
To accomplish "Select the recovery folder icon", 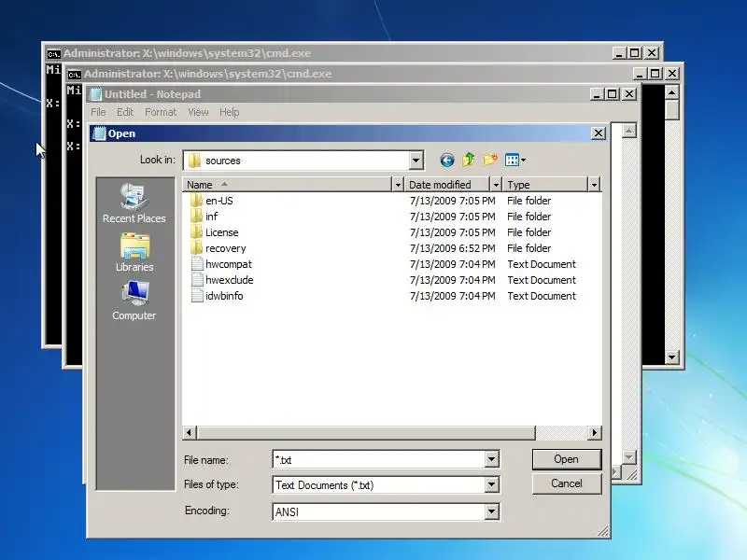I will point(196,248).
